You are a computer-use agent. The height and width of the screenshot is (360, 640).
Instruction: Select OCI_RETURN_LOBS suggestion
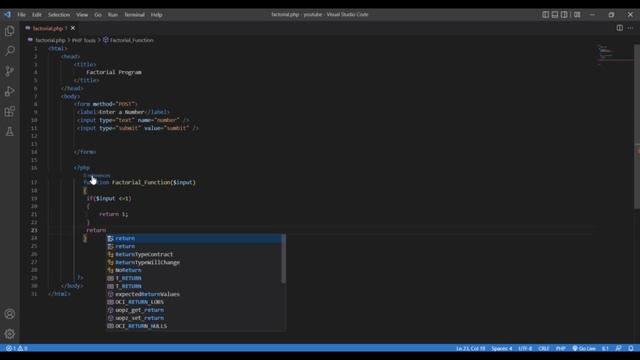pos(194,302)
